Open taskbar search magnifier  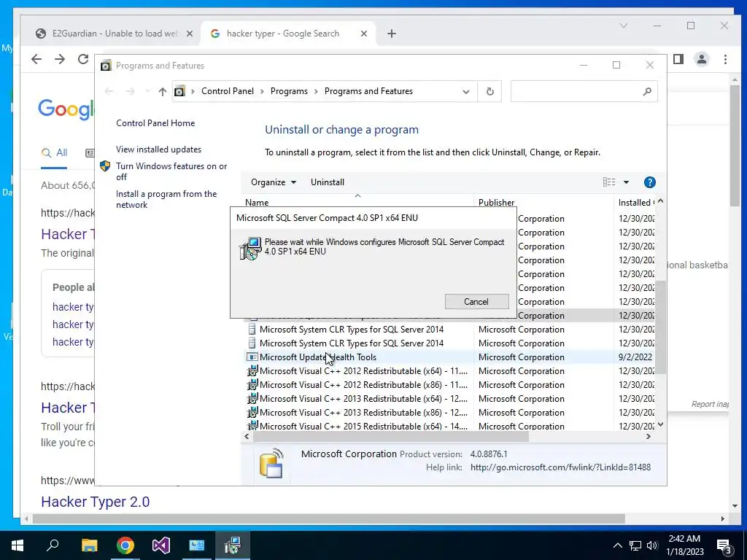pyautogui.click(x=53, y=545)
